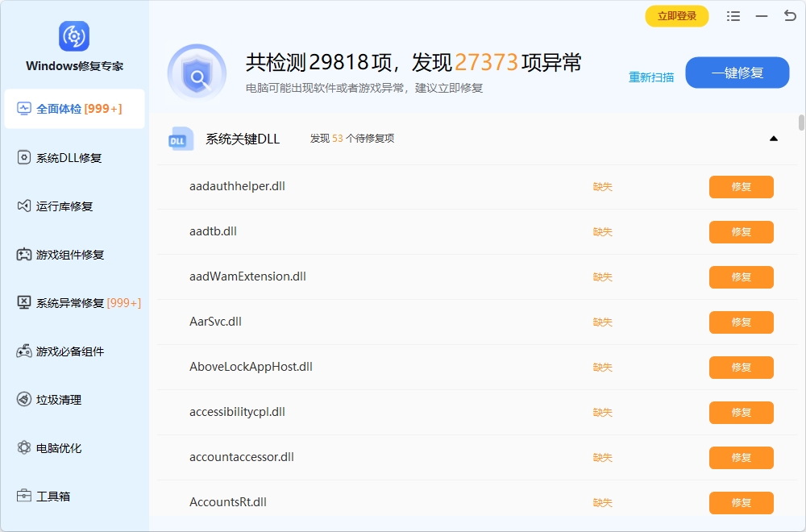Fix AboveLockAppHost.dll using 修复 button
This screenshot has width=806, height=532.
(x=741, y=368)
